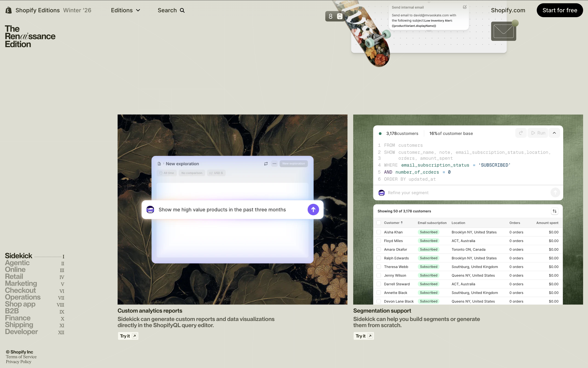Check the box for Theresa Webb
This screenshot has height=368, width=588.
379,267
